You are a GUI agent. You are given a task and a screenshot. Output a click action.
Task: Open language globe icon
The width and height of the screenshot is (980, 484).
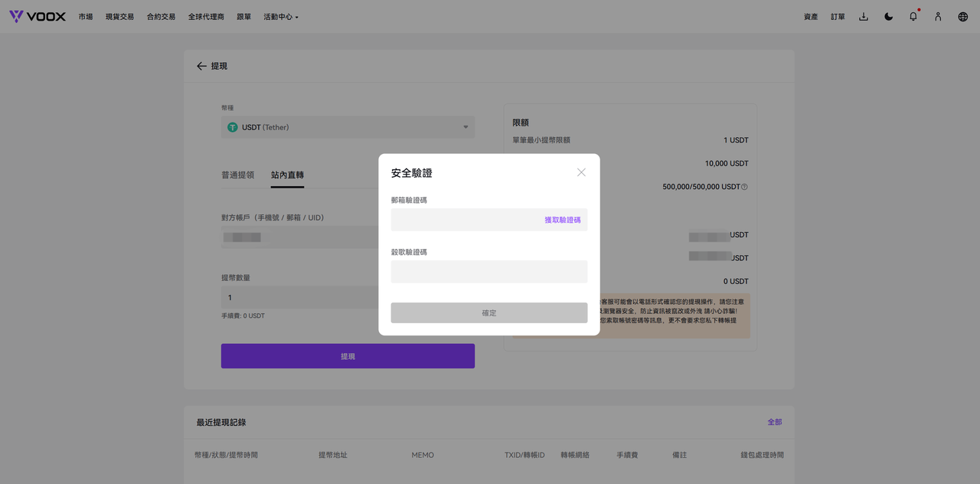tap(963, 16)
